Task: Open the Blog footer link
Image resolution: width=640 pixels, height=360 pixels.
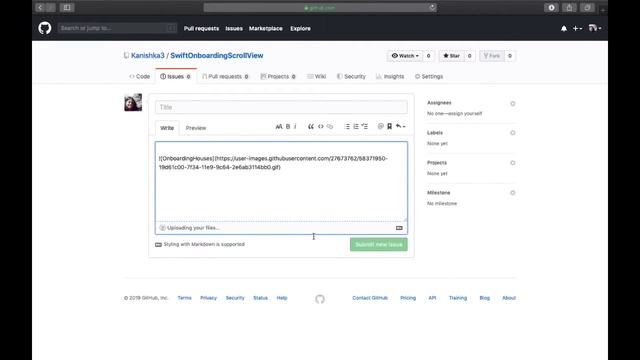Action: [x=484, y=298]
